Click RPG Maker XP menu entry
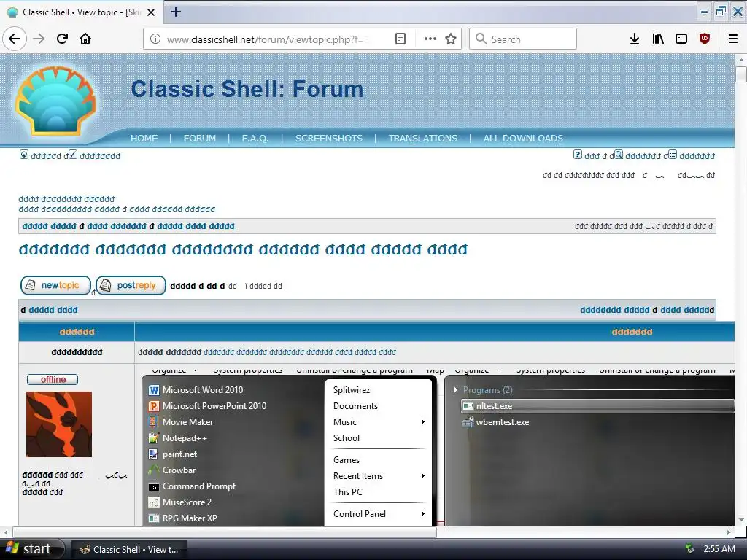 [x=183, y=518]
